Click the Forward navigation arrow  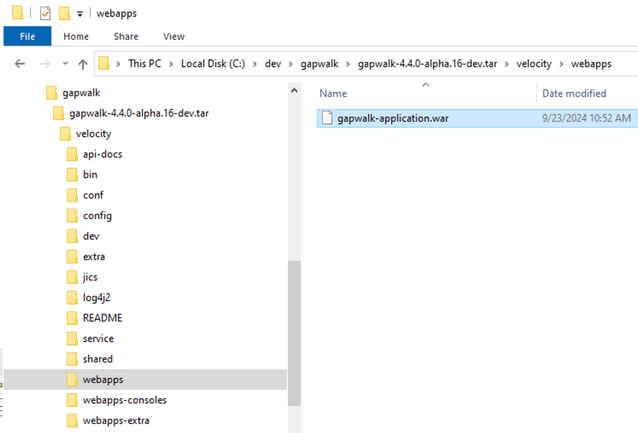45,64
